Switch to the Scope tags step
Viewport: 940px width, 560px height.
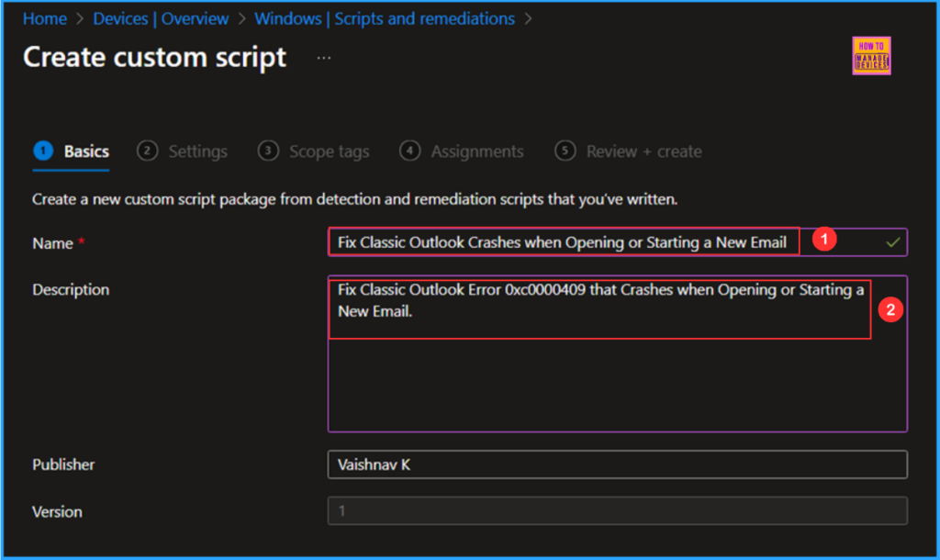click(314, 151)
